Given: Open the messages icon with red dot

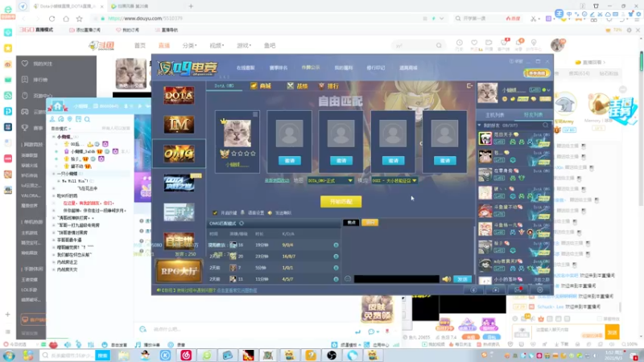Looking at the screenshot, I should pos(518,290).
